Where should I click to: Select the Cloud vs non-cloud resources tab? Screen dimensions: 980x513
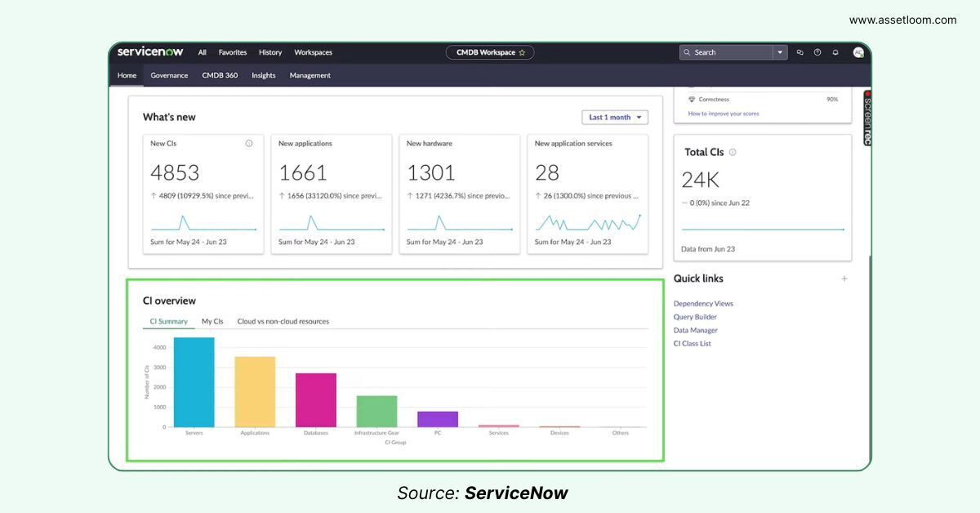[283, 321]
